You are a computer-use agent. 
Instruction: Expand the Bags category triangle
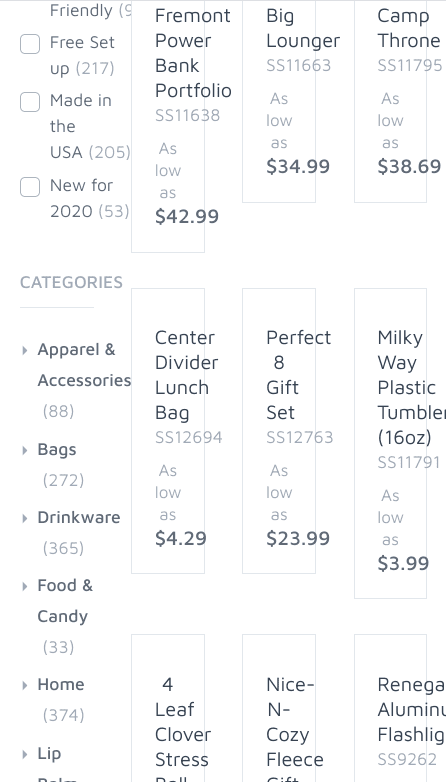(25, 450)
